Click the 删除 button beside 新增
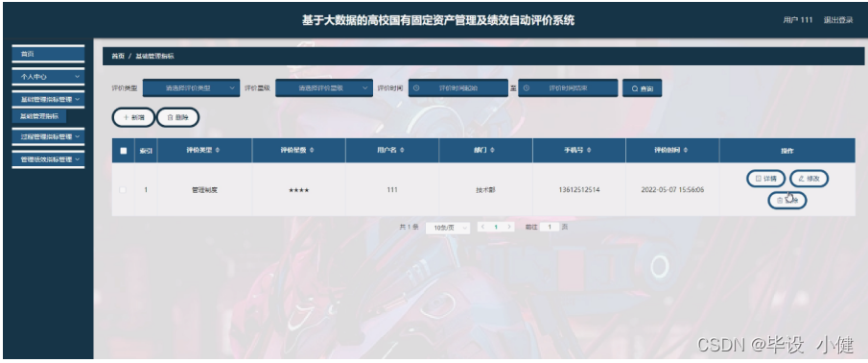 click(x=177, y=117)
